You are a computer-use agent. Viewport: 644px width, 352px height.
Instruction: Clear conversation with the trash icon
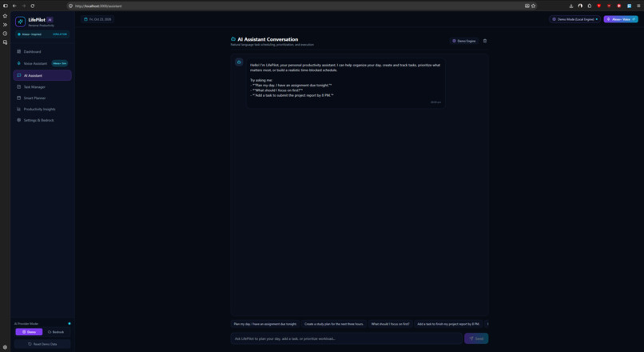click(485, 41)
